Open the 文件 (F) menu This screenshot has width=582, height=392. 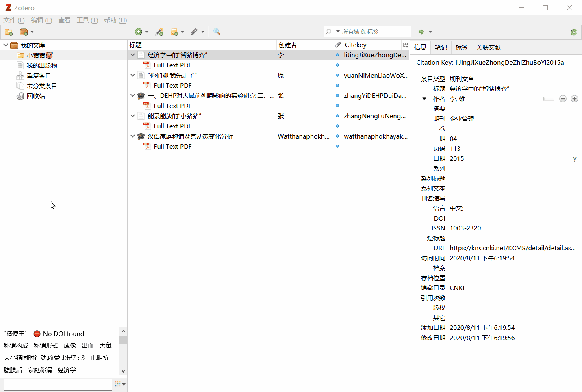point(14,20)
